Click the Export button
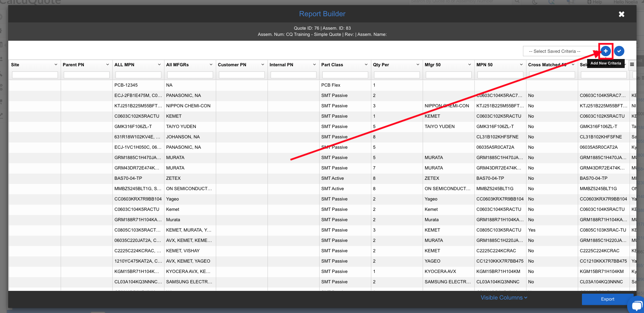The height and width of the screenshot is (313, 644). tap(607, 299)
